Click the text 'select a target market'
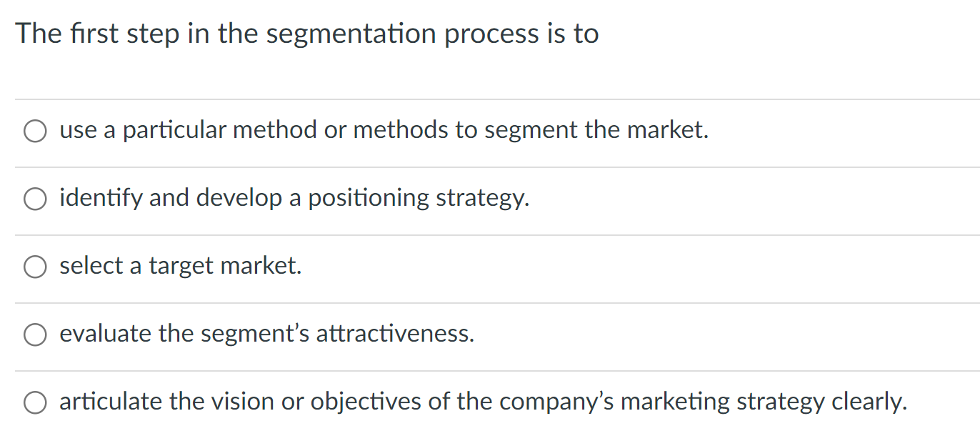Image resolution: width=980 pixels, height=436 pixels. coord(181,266)
